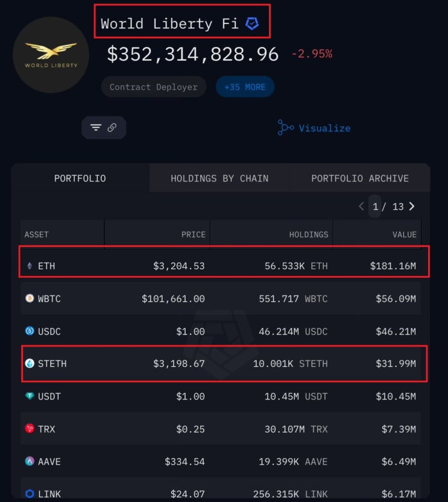Click the USDT tether icon
Screen dimensions: 448x502
pyautogui.click(x=30, y=397)
